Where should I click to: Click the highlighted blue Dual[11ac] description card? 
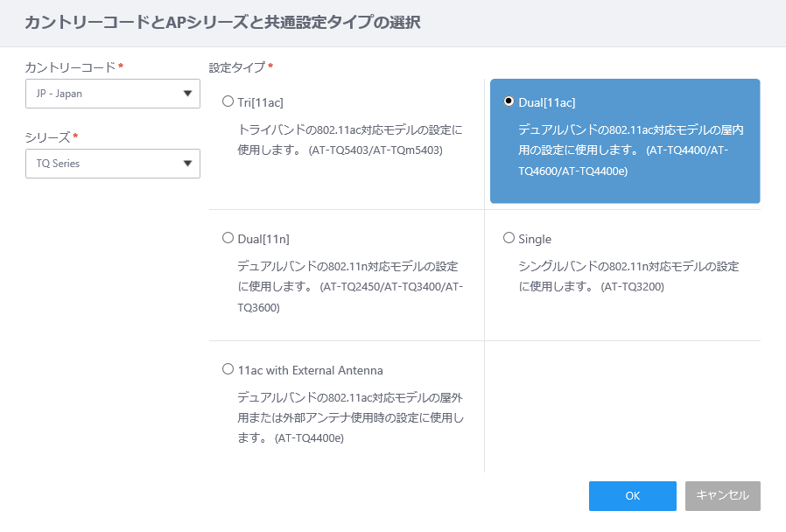click(625, 141)
